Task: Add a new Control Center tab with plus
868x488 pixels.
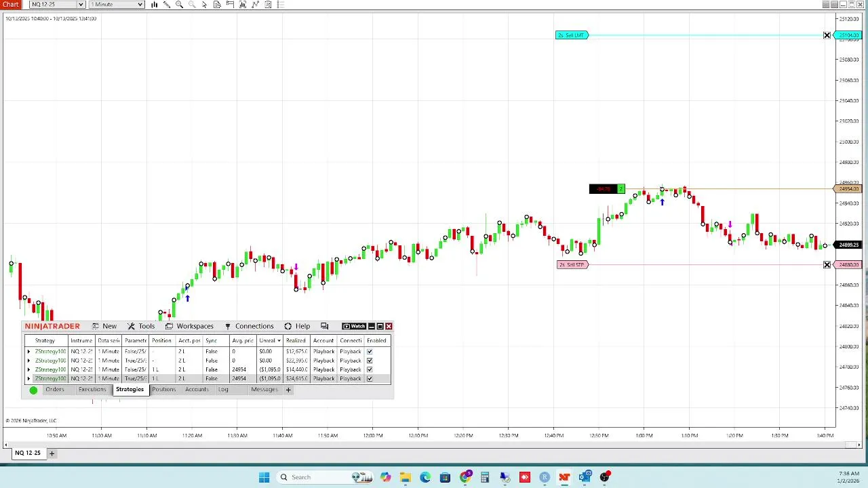Action: [288, 390]
